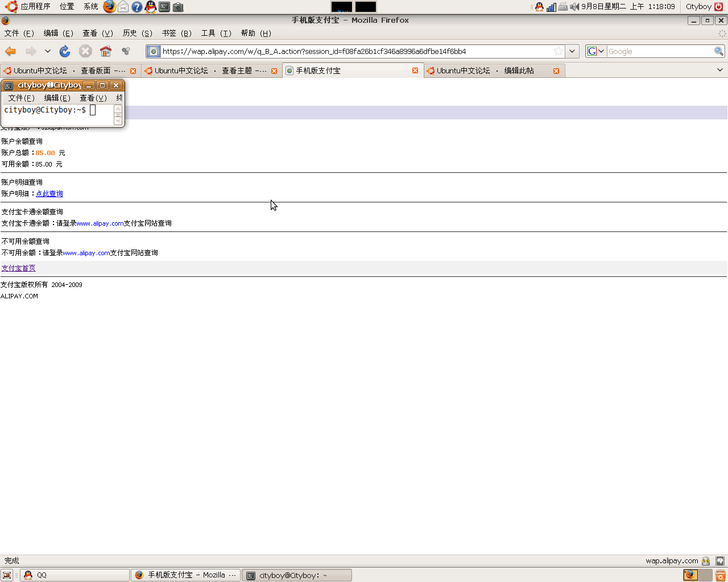Click into the Google search box
728x582 pixels.
pyautogui.click(x=660, y=51)
